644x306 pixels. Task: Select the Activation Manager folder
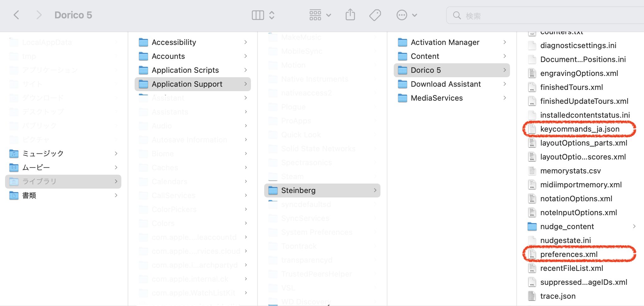pos(445,42)
